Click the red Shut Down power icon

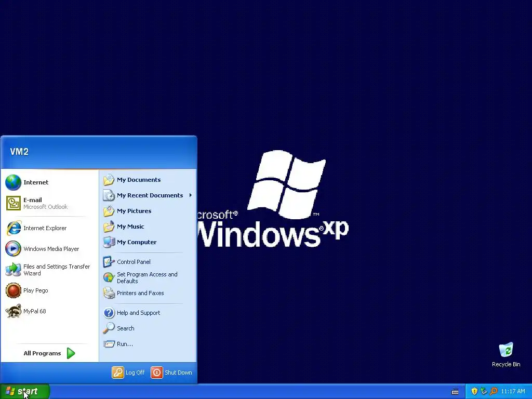tap(157, 373)
